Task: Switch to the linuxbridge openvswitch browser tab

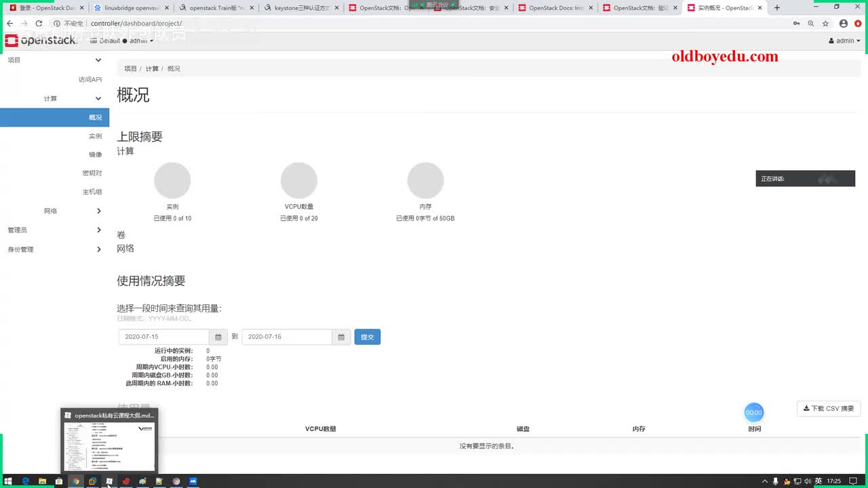Action: [130, 8]
